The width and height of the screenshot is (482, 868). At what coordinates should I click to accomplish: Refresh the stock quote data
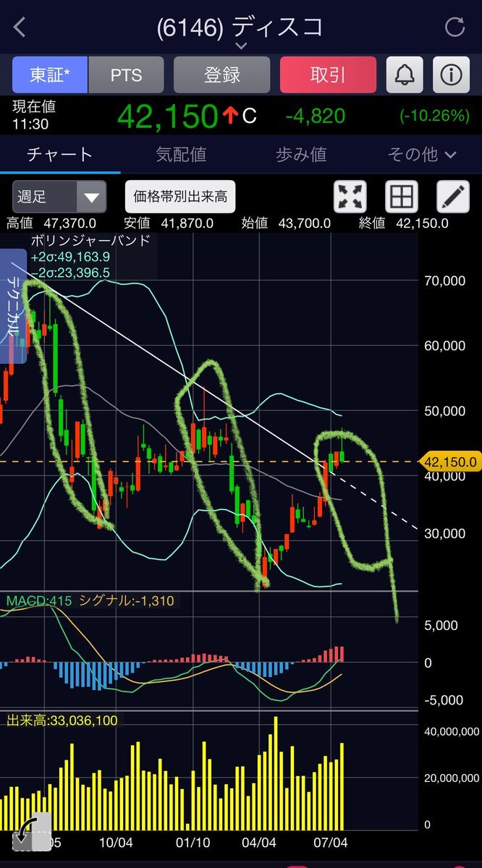click(454, 27)
